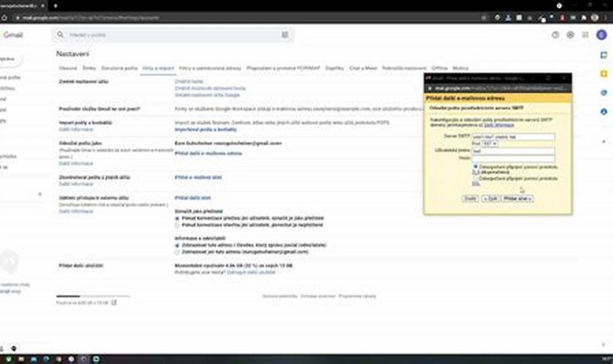Open a new browser tab
Viewport: 613px width, 364px height.
(56, 6)
